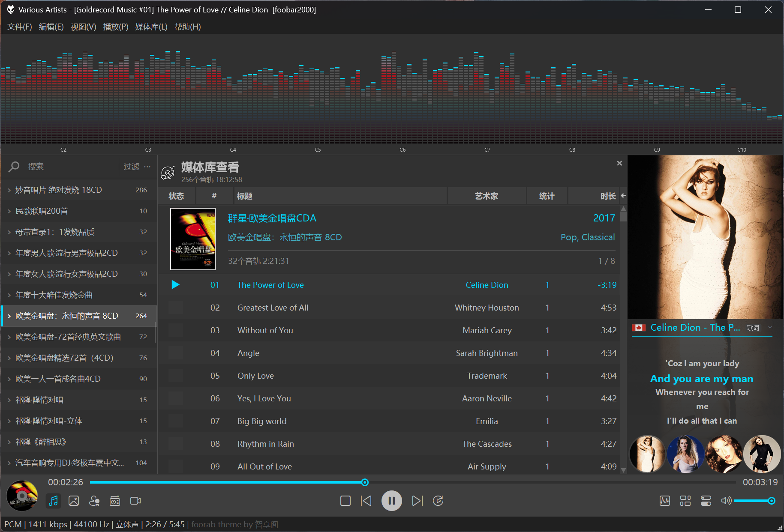The image size is (784, 532).
Task: Click the 歌词 lyrics label button
Action: [x=753, y=328]
